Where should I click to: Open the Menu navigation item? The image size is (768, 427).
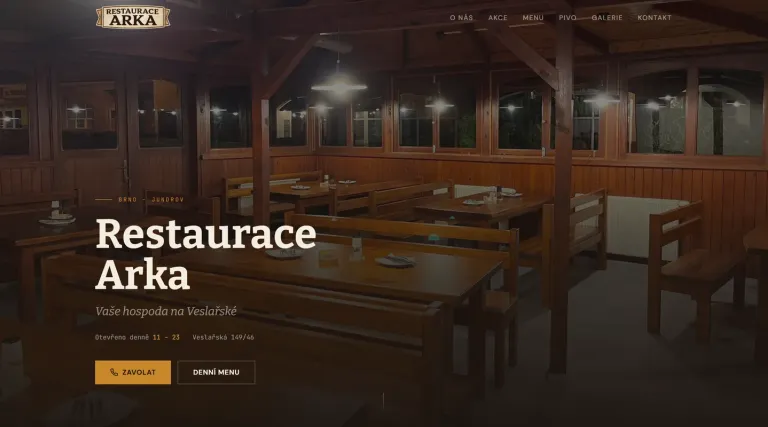coord(533,18)
